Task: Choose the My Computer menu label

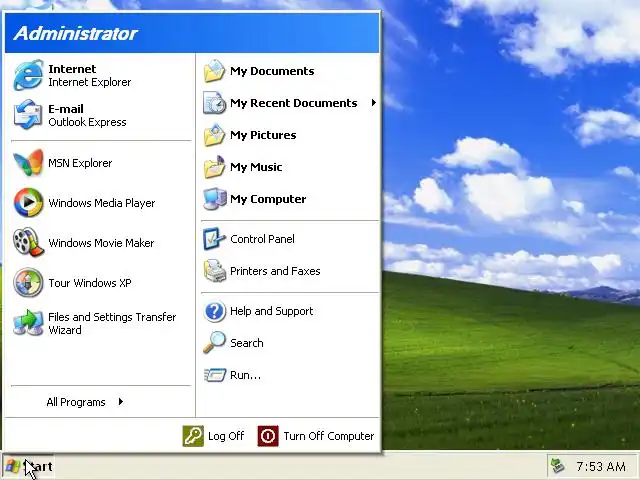Action: coord(268,199)
